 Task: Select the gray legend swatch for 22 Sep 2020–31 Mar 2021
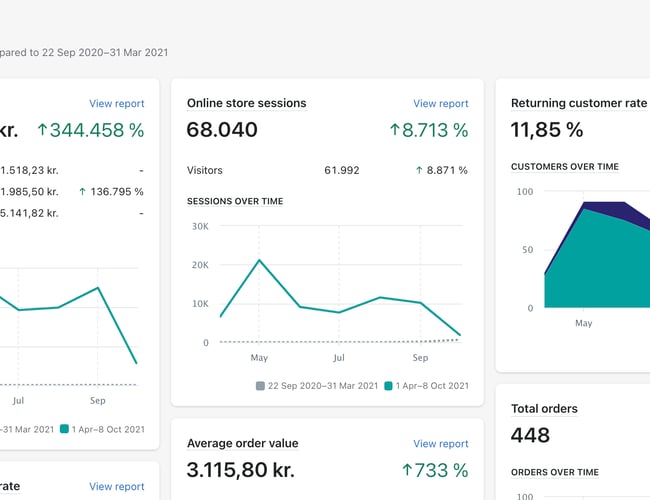pyautogui.click(x=261, y=386)
